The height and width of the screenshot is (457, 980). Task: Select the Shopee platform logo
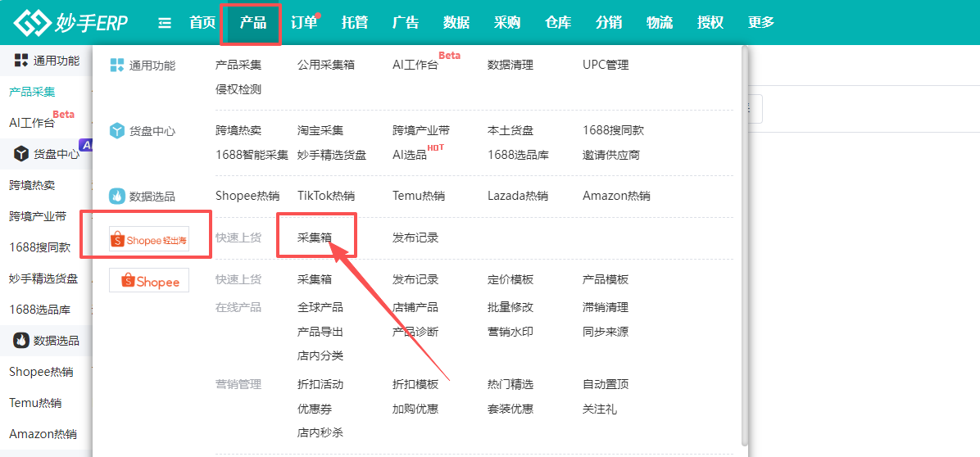coord(149,280)
